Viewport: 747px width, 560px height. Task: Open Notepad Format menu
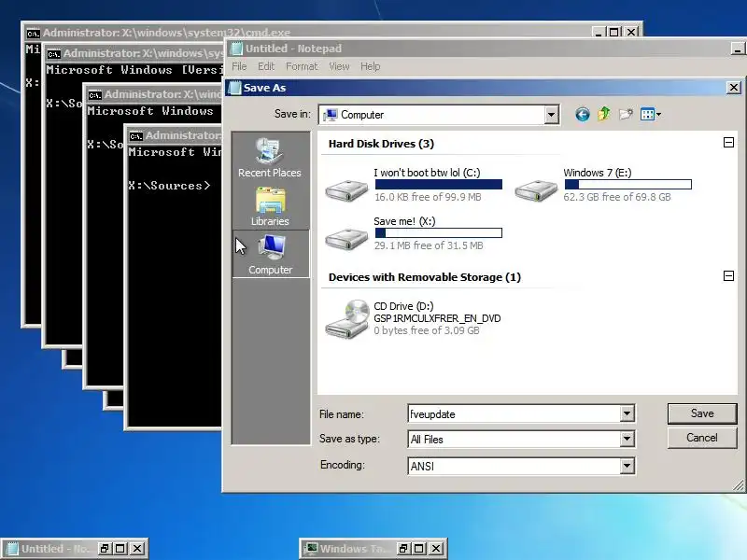coord(301,66)
